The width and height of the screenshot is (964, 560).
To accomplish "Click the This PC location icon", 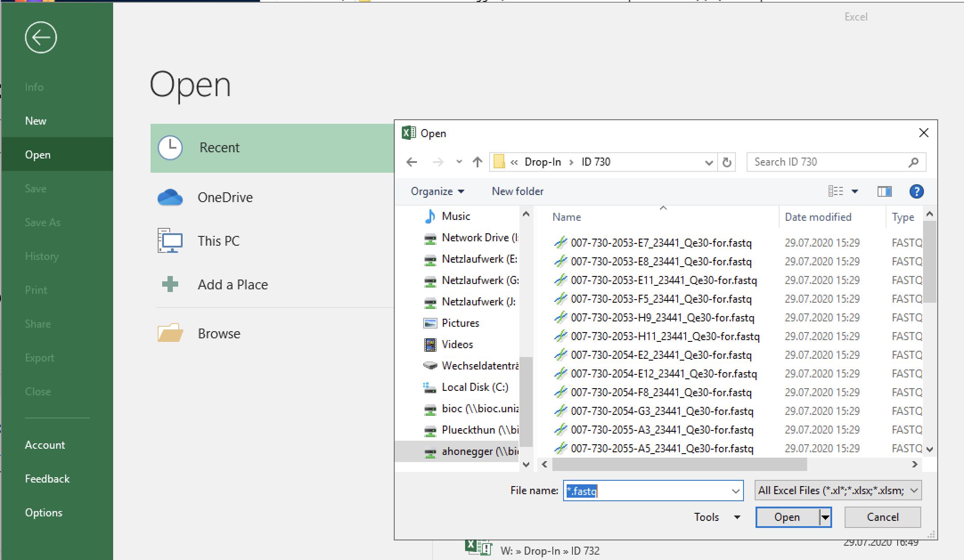I will (171, 241).
